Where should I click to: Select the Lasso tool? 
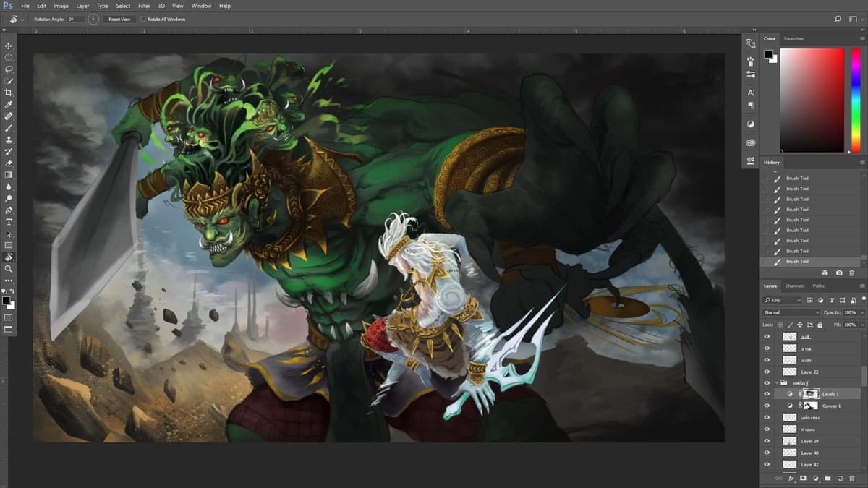pos(9,69)
